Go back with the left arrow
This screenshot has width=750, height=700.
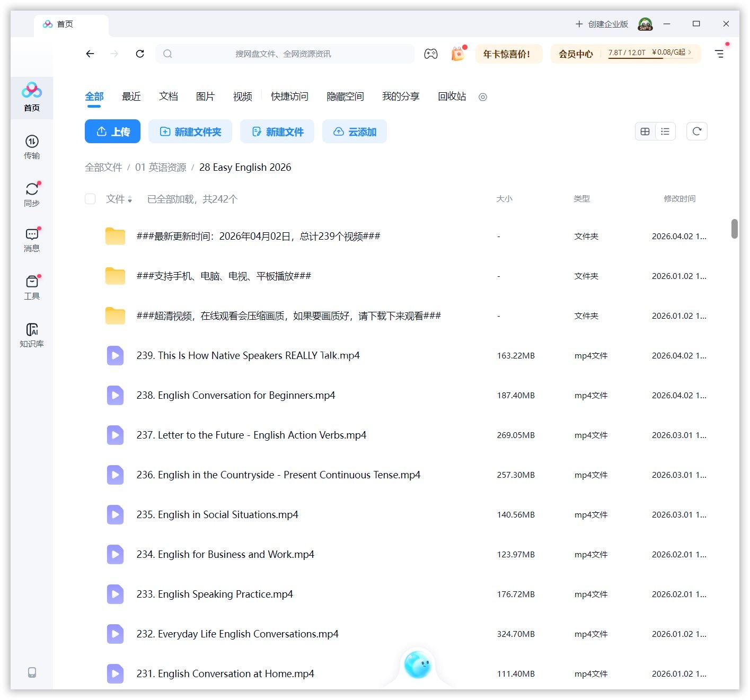point(90,54)
